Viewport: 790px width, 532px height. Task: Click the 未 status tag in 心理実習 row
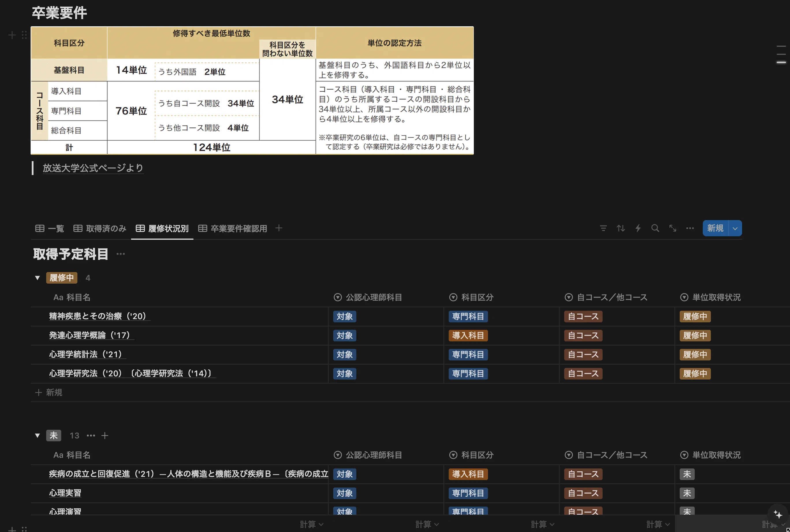pyautogui.click(x=687, y=493)
